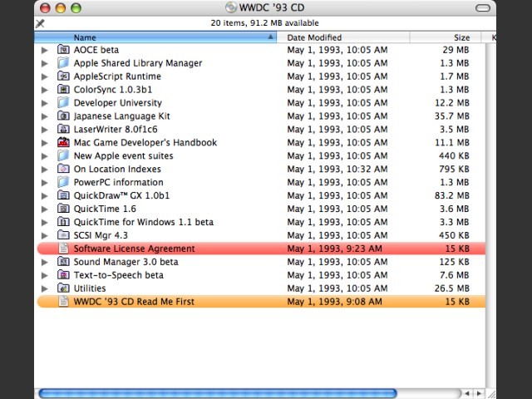Click the Utilities folder icon
Viewport: 532px width, 399px height.
[x=63, y=288]
